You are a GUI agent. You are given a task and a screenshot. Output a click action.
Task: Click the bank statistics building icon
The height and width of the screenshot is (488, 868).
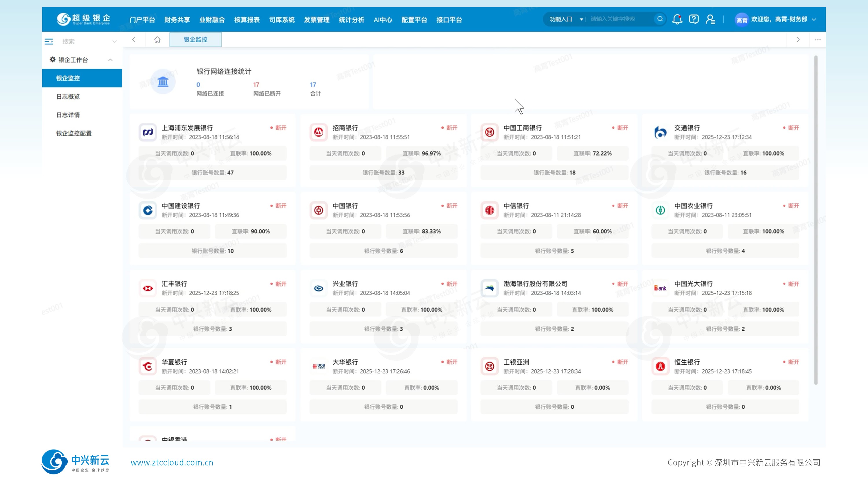coord(163,82)
